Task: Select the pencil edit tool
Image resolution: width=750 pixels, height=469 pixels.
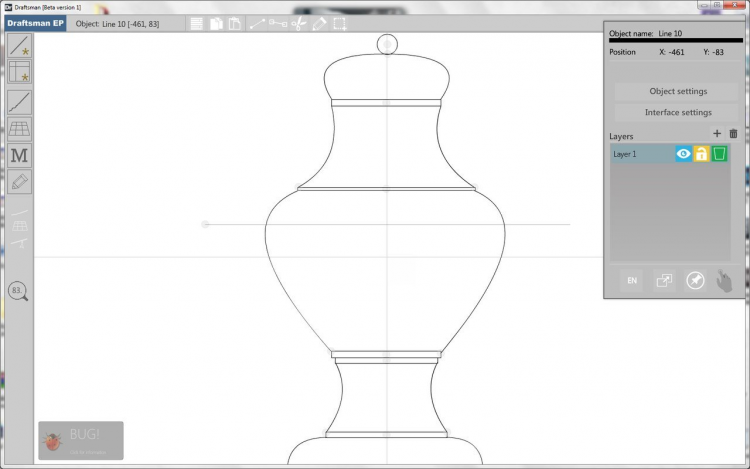Action: coord(20,182)
